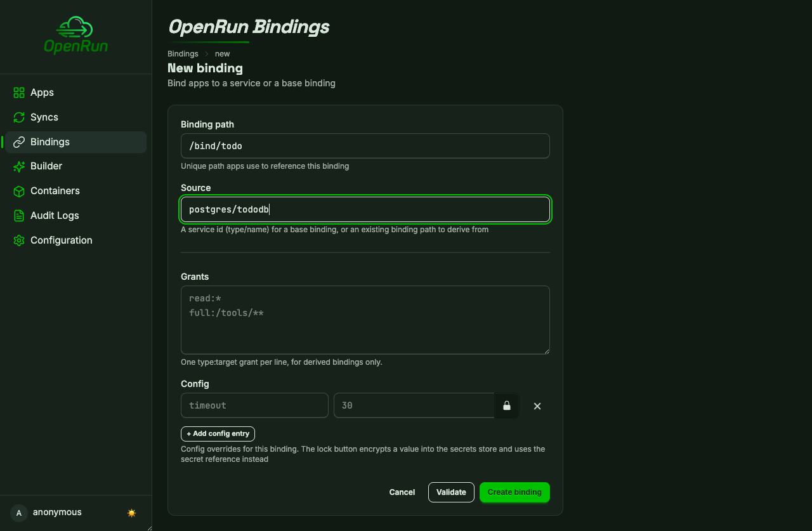The height and width of the screenshot is (531, 812).
Task: Click the Syncs refresh icon
Action: click(x=19, y=117)
